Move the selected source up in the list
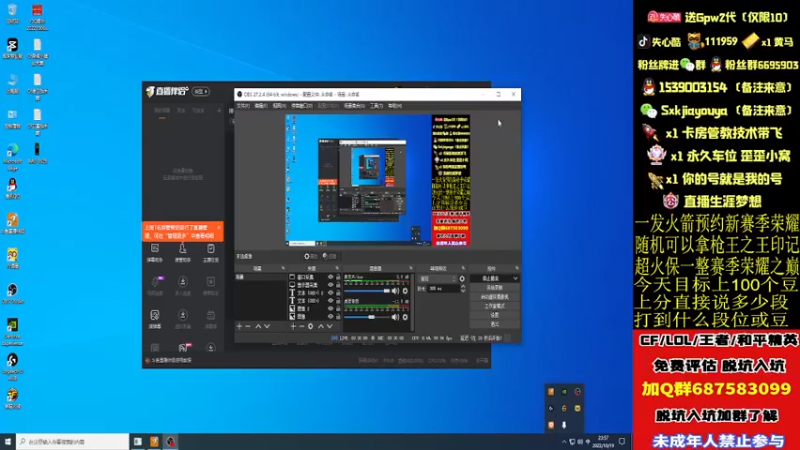800x450 pixels. pos(320,326)
